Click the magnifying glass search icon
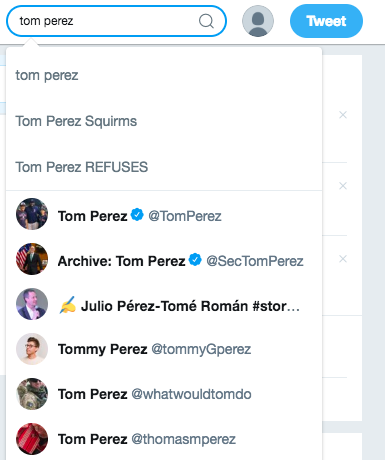 coord(206,21)
